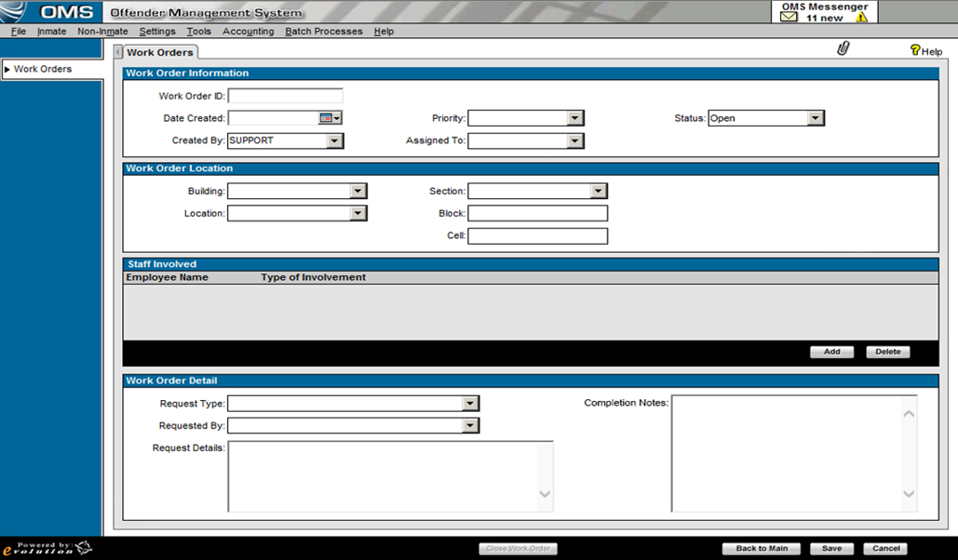
Task: Expand the Request Type dropdown
Action: (470, 404)
